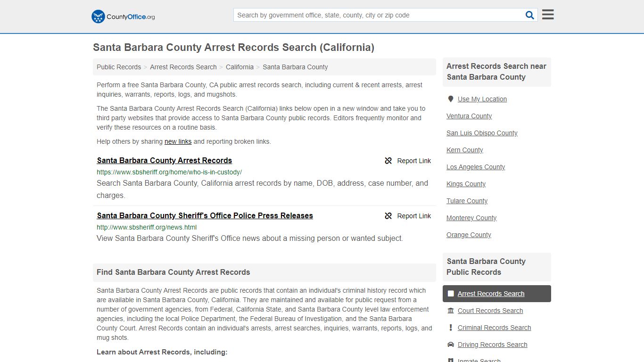
Task: Open Monterey County link
Action: (471, 218)
